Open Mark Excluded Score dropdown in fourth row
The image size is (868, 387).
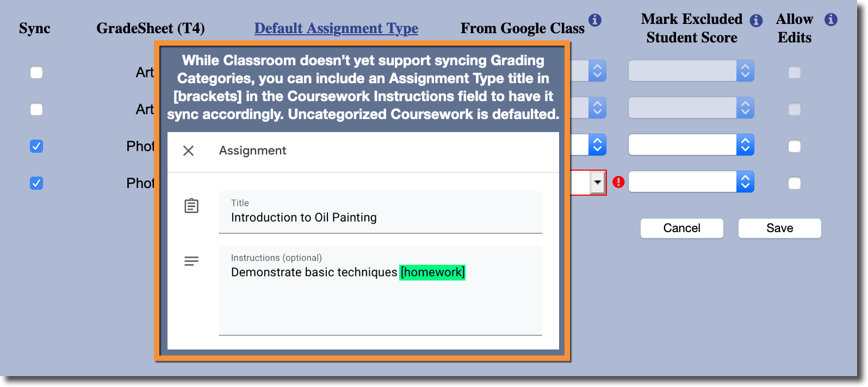[691, 182]
